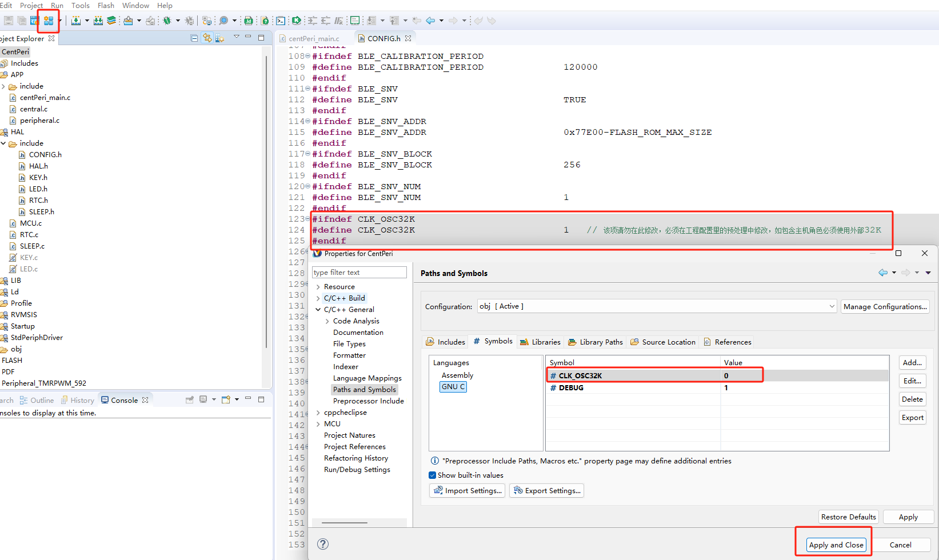Click the Add... symbol button
The image size is (939, 560).
tap(912, 362)
